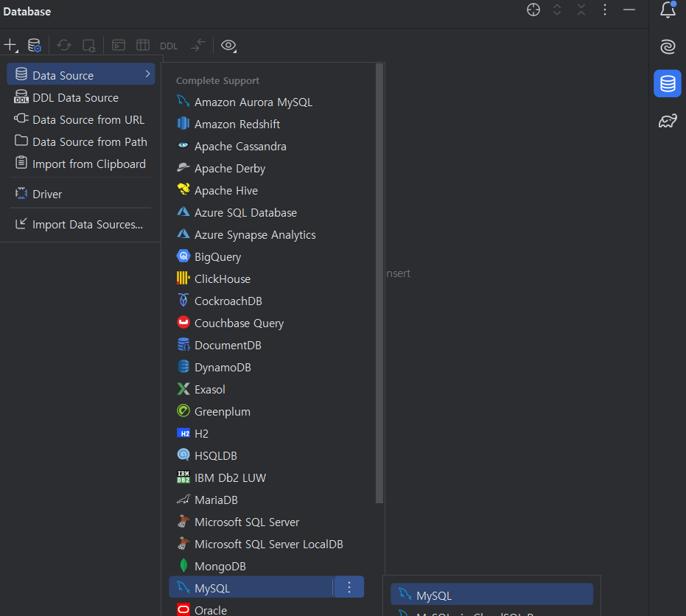Expand the Data Source submenu arrow
This screenshot has height=616, width=686.
click(x=147, y=74)
